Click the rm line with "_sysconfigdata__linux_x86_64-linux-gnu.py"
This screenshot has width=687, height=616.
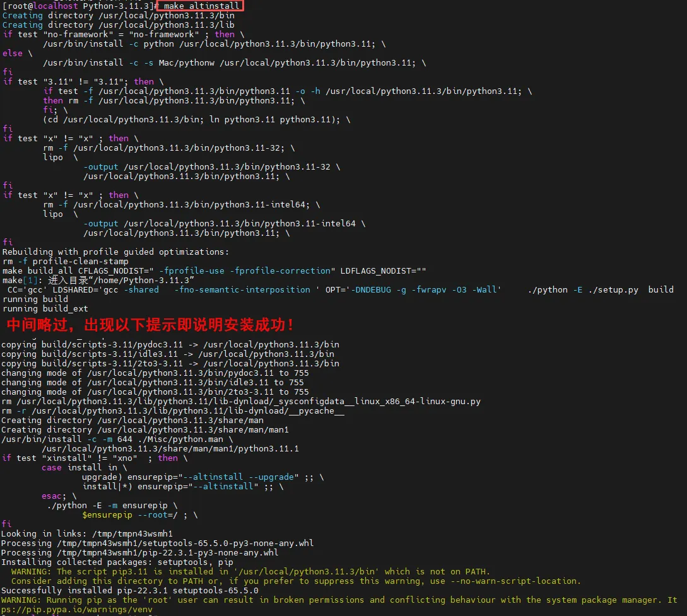[x=241, y=402]
